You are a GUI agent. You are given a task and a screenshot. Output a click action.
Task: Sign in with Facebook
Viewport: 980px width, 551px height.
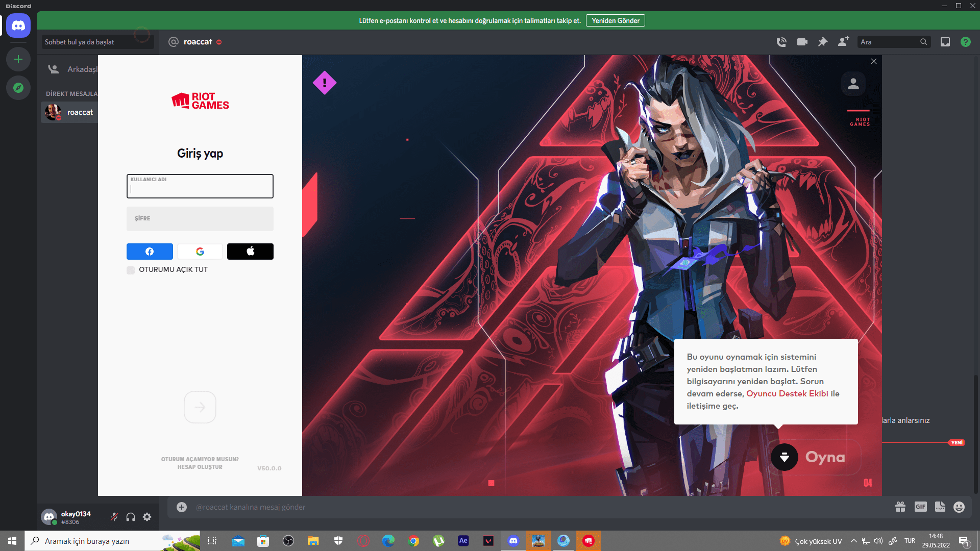click(x=150, y=252)
